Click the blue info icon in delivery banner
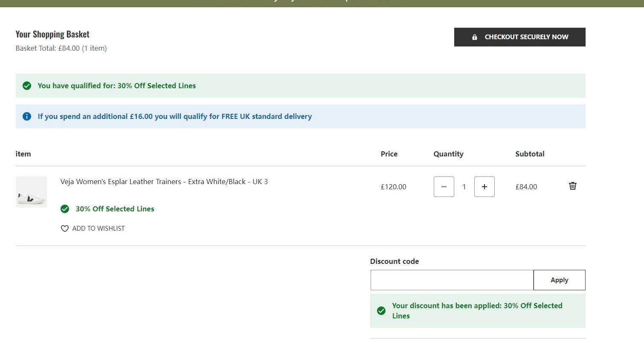The width and height of the screenshot is (644, 341). pyautogui.click(x=27, y=116)
